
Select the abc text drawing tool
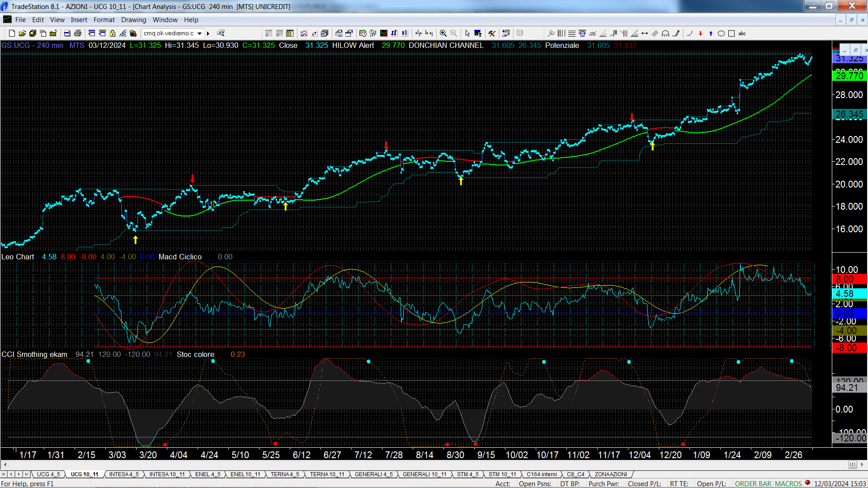[x=742, y=33]
